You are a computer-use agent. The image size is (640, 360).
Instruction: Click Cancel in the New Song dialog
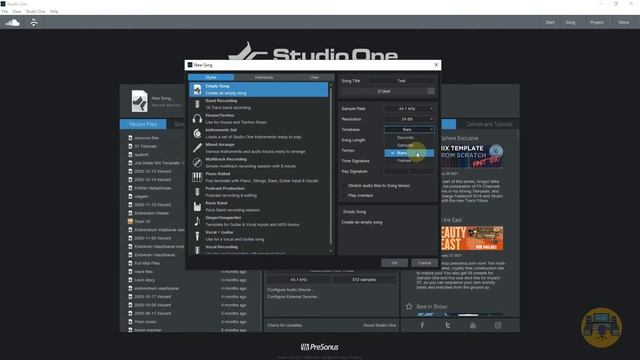click(x=424, y=263)
